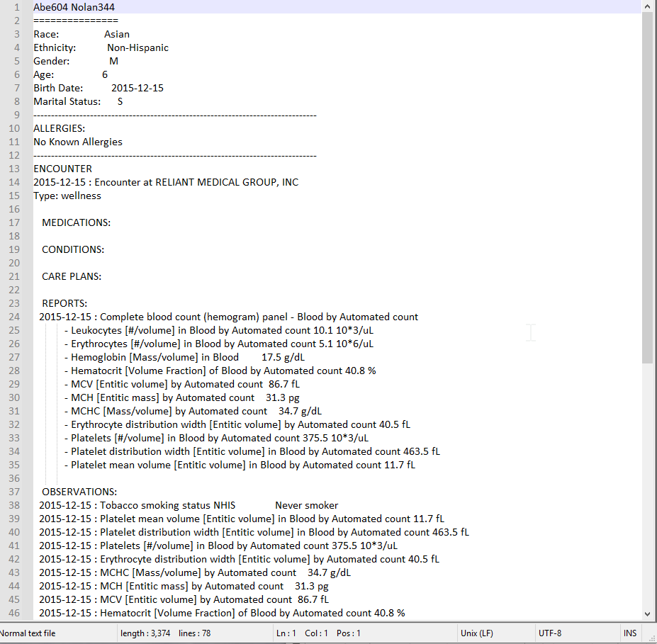Viewport: 657px width, 644px height.
Task: Toggle the INS insert mode indicator
Action: click(x=630, y=633)
